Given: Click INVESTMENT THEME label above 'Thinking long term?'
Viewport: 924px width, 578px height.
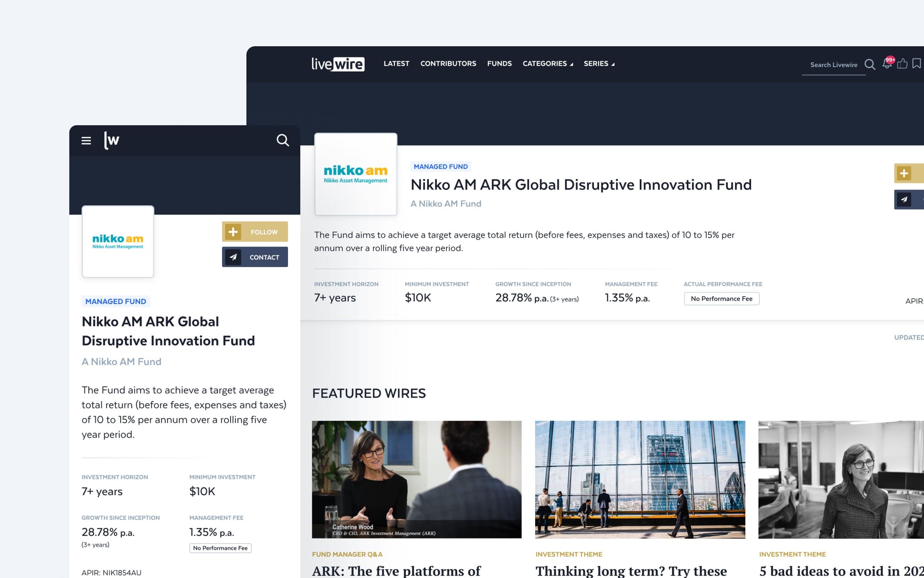Looking at the screenshot, I should click(569, 554).
